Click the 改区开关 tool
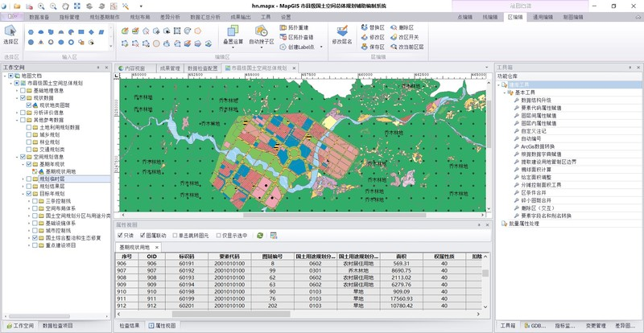Viewport: 644px width, 333px height. 405,37
